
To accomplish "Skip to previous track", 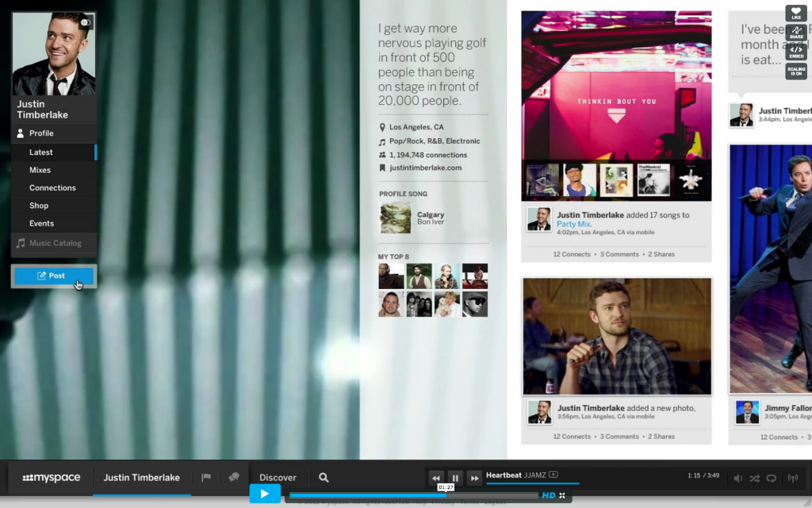I will pos(436,479).
